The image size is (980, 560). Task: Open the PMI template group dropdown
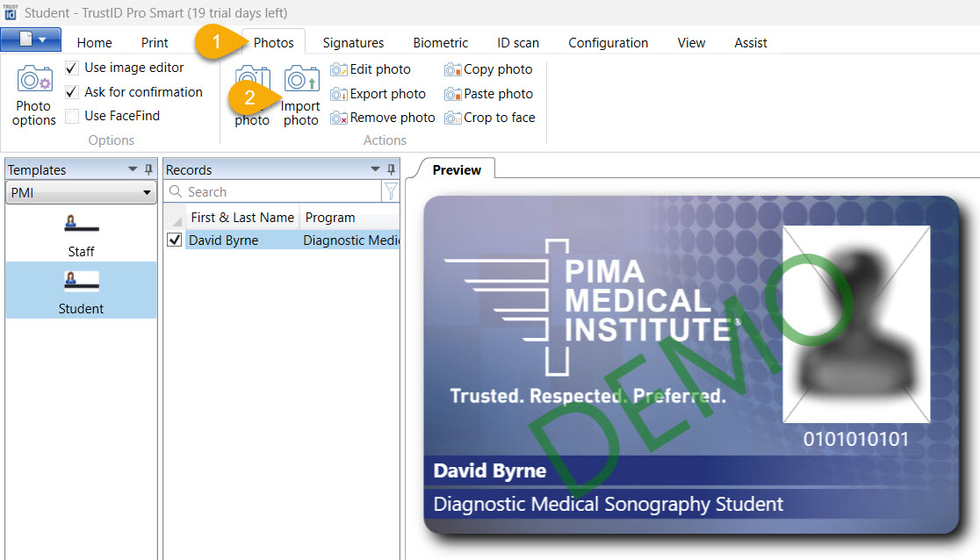tap(81, 192)
